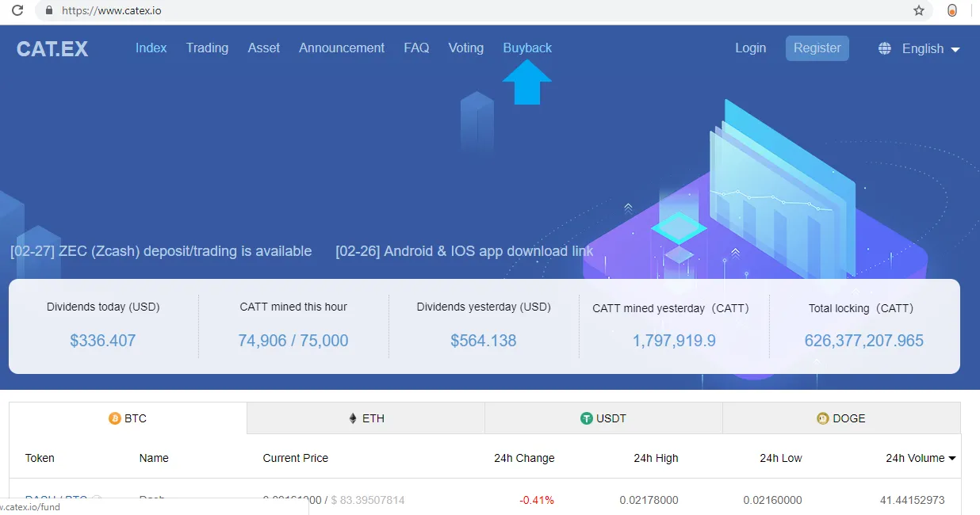
Task: Click the Ethereum diamond icon in the ETH tab
Action: coord(353,418)
